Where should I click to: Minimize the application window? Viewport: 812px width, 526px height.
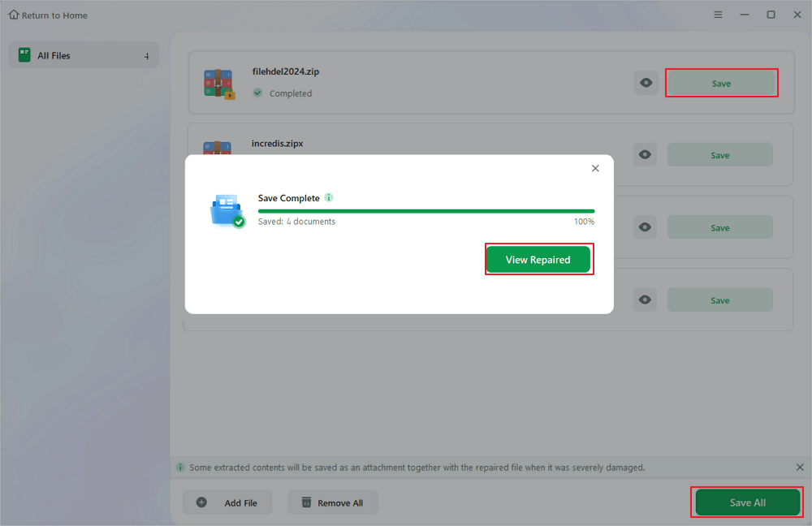[744, 15]
